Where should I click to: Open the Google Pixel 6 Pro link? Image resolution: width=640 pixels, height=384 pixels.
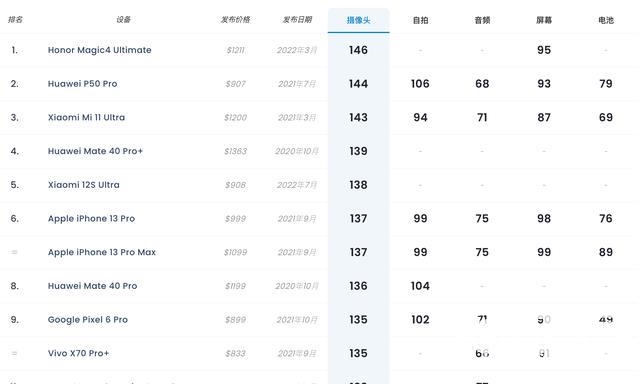[88, 320]
